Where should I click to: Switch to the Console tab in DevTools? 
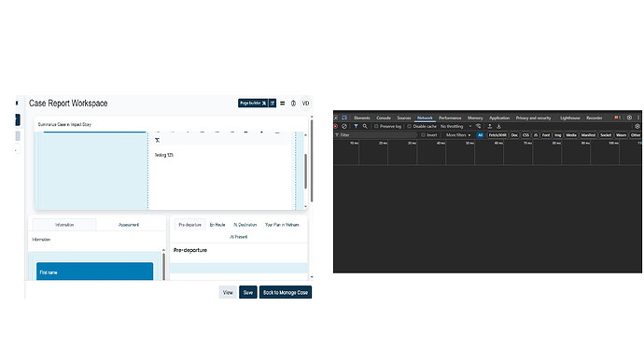point(384,118)
